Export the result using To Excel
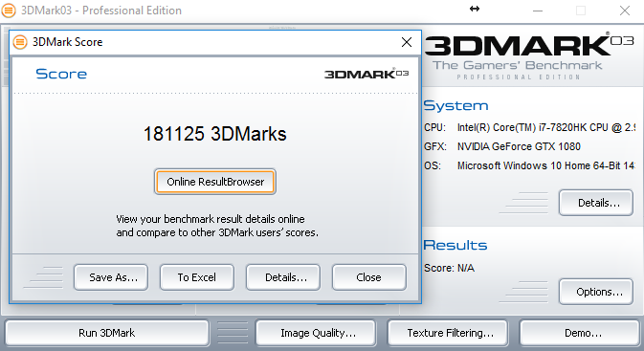 pos(197,277)
